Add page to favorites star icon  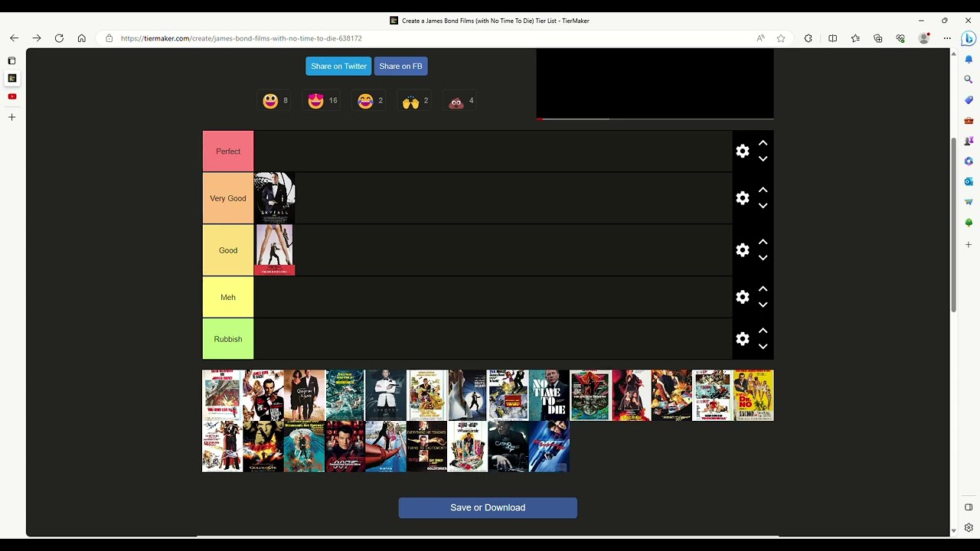[781, 38]
